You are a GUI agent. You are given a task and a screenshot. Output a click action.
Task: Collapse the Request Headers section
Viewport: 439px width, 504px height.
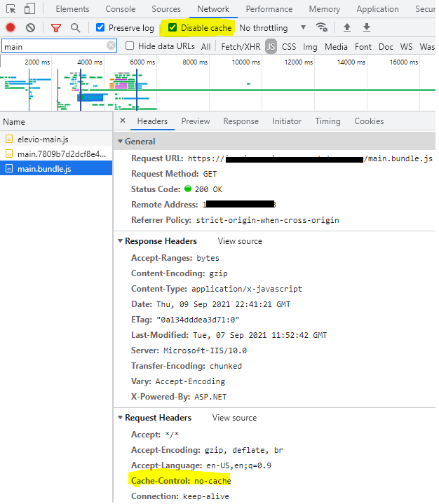pos(120,418)
